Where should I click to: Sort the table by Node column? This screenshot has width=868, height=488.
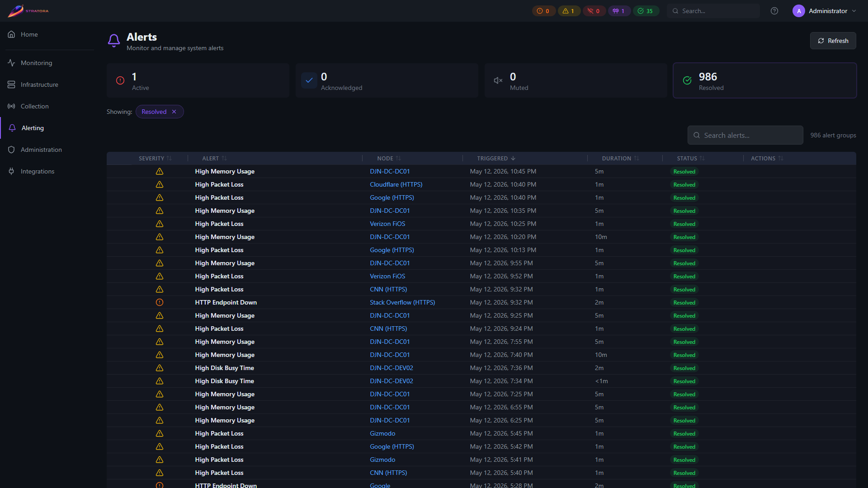point(389,158)
